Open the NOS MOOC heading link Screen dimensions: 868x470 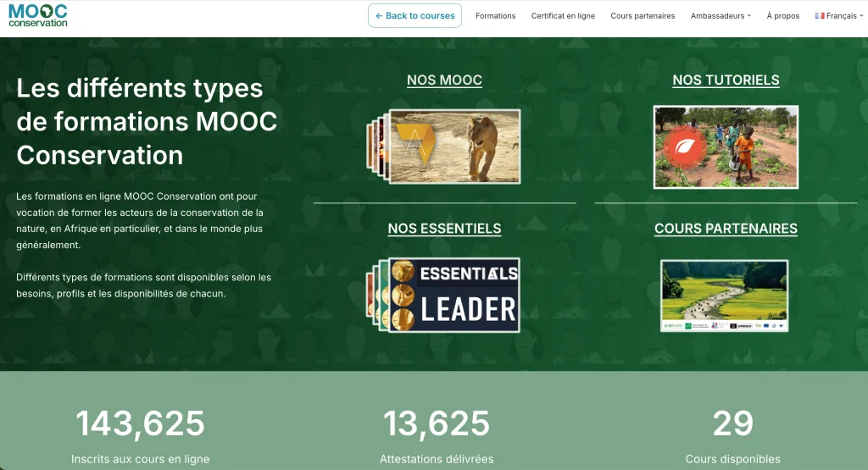[444, 80]
